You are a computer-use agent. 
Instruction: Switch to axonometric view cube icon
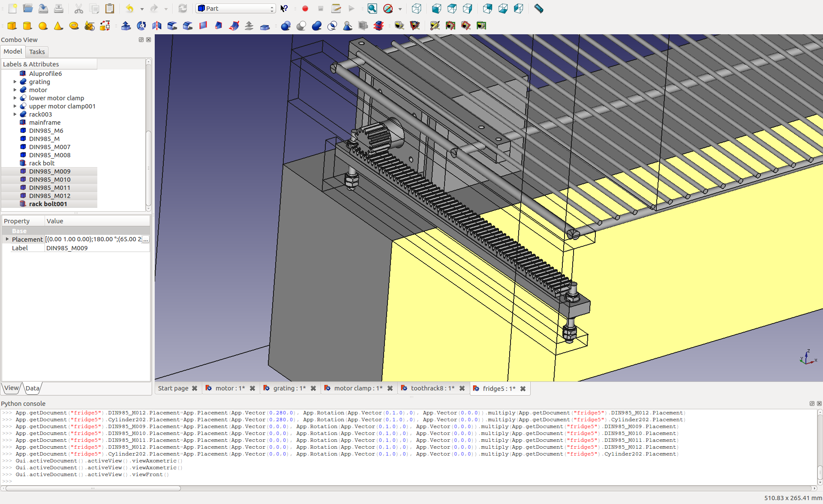(416, 8)
